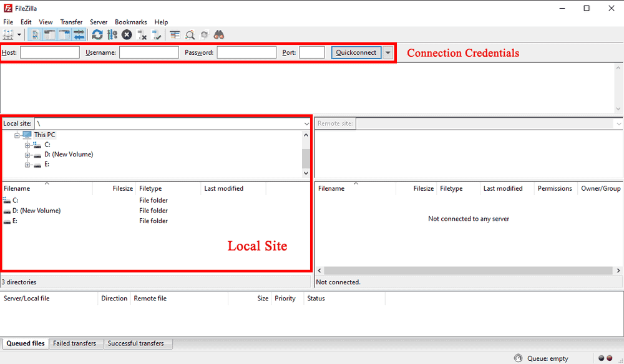Click remote list horizontal scrollbar right arrow
The height and width of the screenshot is (364, 624).
(x=618, y=271)
